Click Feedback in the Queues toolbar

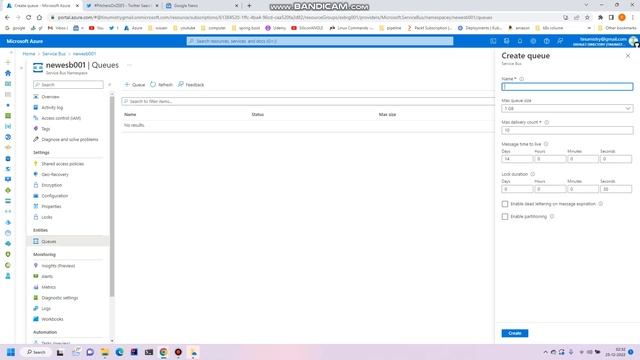coord(191,84)
